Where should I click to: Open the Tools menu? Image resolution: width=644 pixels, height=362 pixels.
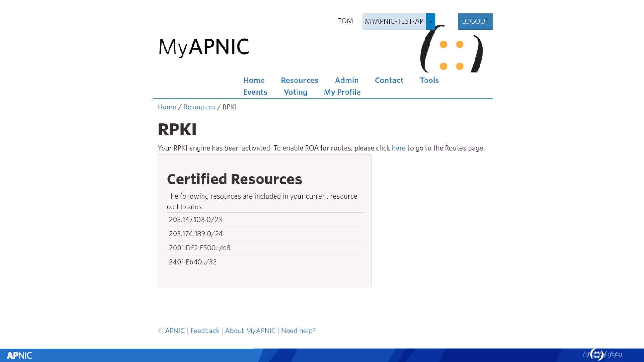[429, 80]
